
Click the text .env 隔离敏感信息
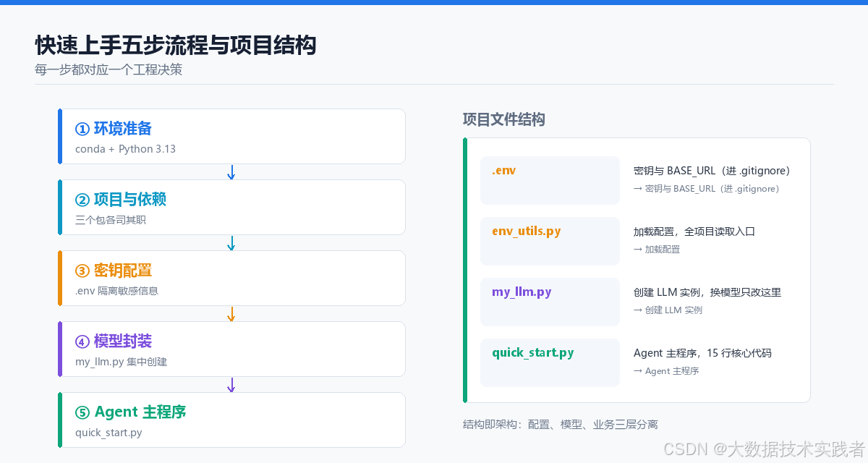pos(116,291)
